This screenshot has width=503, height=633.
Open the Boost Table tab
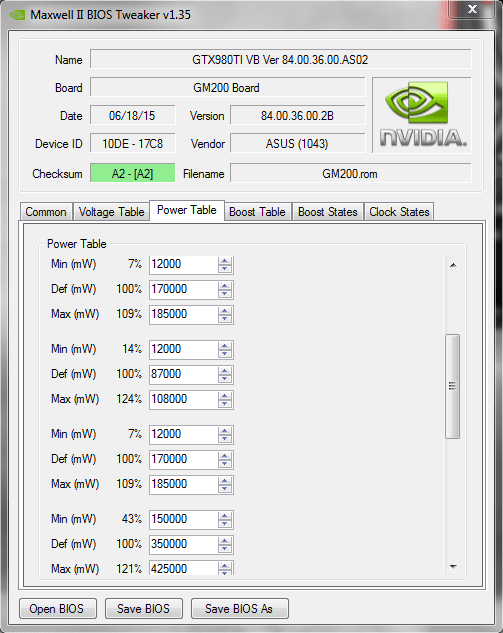258,212
